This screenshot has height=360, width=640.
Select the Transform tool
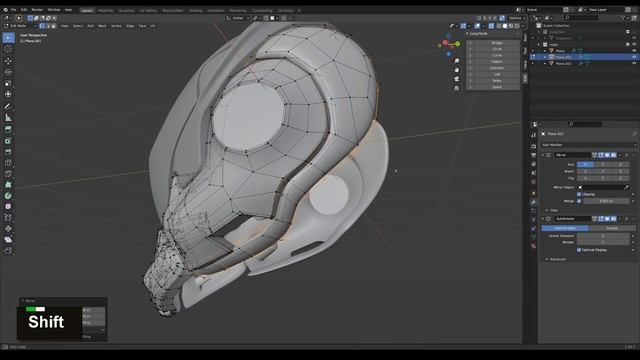click(8, 94)
